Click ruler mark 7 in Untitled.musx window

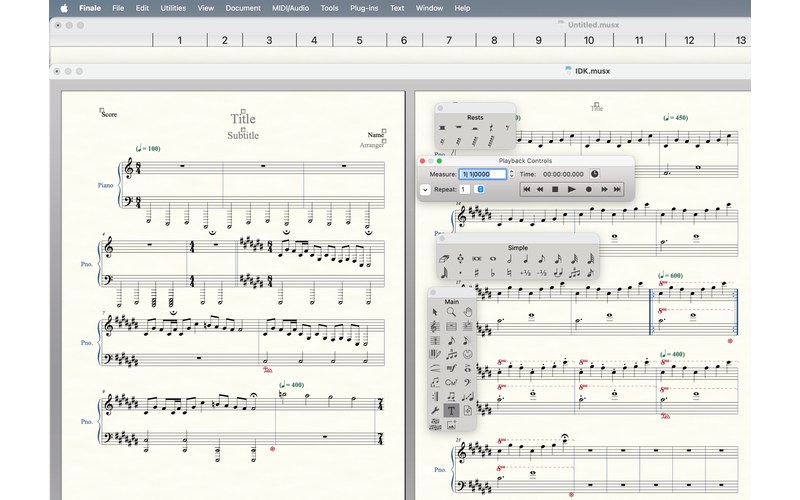(x=448, y=40)
